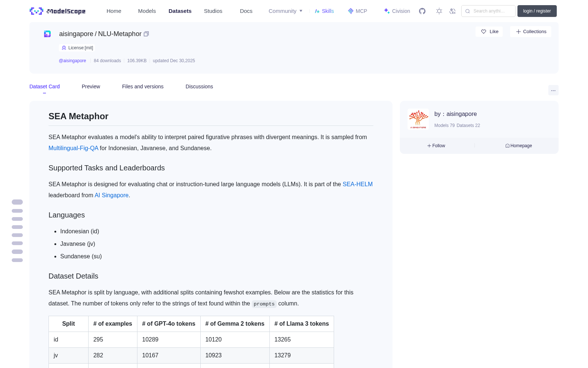The width and height of the screenshot is (588, 368).
Task: Open the Files and versions tab
Action: [x=143, y=86]
